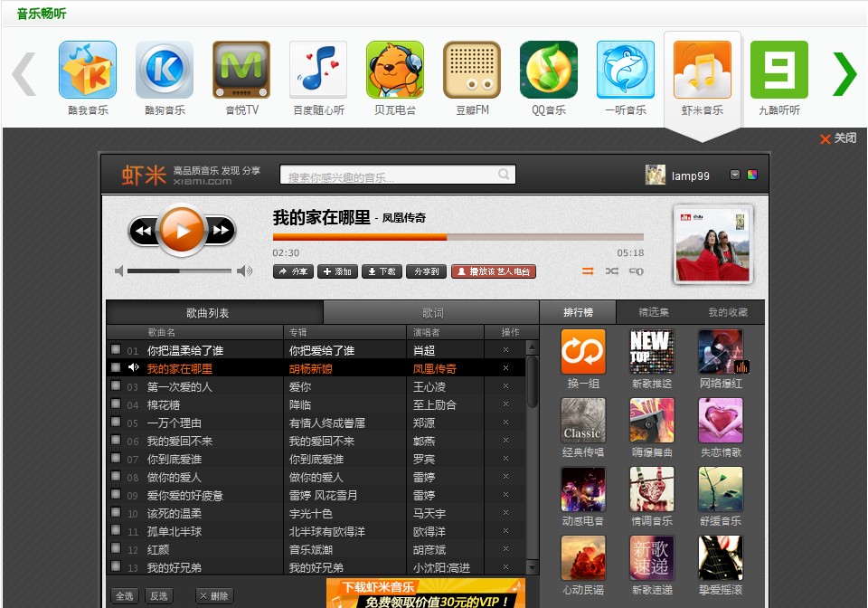Switch to the 歌词 lyrics tab
Image resolution: width=868 pixels, height=608 pixels.
point(431,313)
